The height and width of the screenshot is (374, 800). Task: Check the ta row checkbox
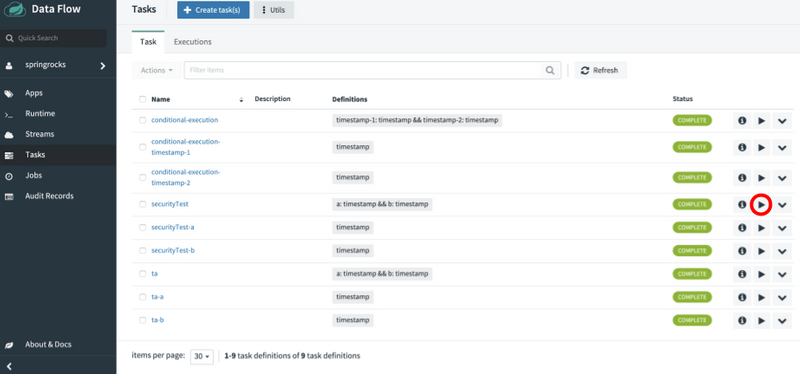[x=142, y=274]
